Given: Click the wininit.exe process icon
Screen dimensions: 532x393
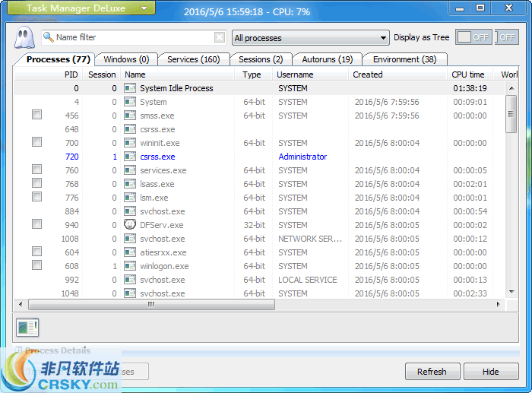Looking at the screenshot, I should 130,143.
